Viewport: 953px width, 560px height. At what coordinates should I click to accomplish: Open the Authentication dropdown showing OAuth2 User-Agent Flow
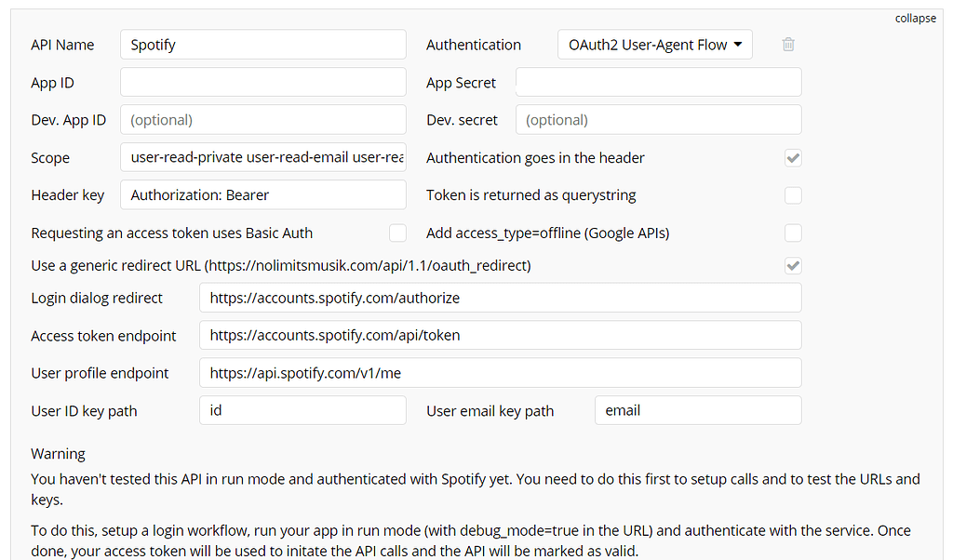[x=654, y=44]
